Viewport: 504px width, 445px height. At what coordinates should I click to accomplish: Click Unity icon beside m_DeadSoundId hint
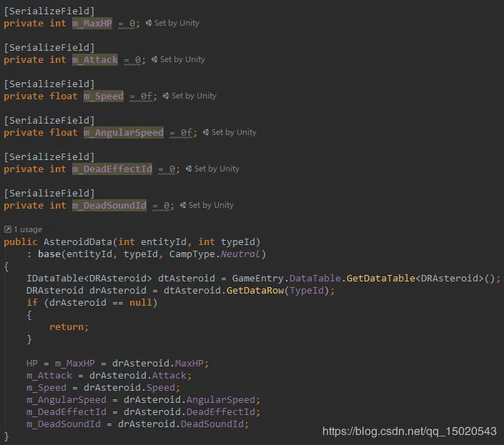(183, 205)
